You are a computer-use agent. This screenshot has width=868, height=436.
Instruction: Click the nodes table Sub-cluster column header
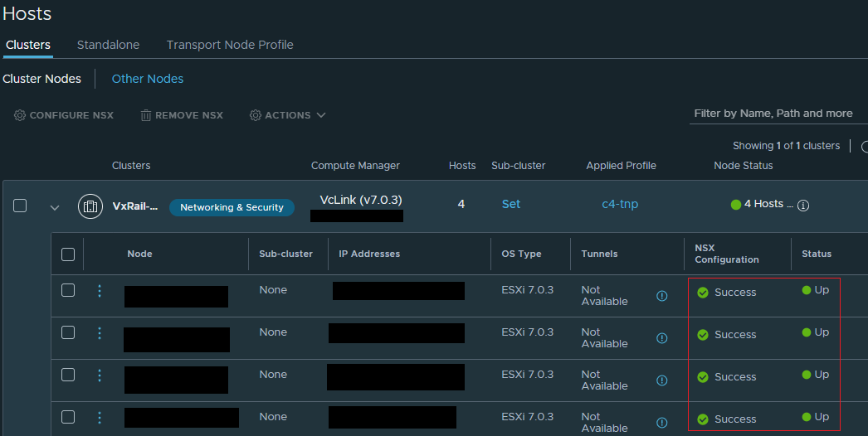(x=285, y=254)
